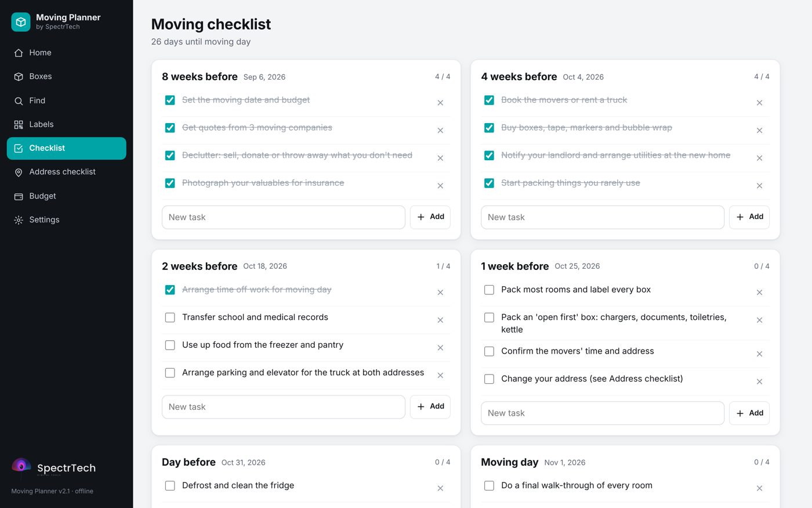This screenshot has width=812, height=508.
Task: Check 'Use up food from the freezer and pantry'
Action: (170, 345)
